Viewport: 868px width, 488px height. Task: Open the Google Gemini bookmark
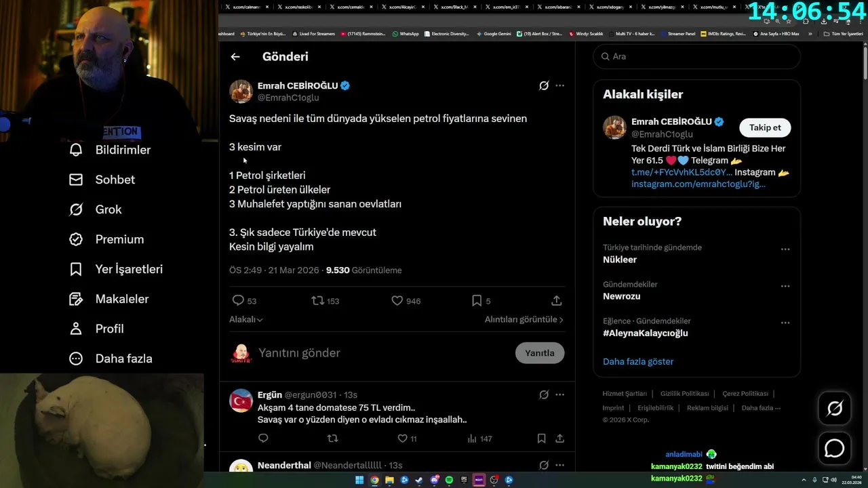[494, 33]
